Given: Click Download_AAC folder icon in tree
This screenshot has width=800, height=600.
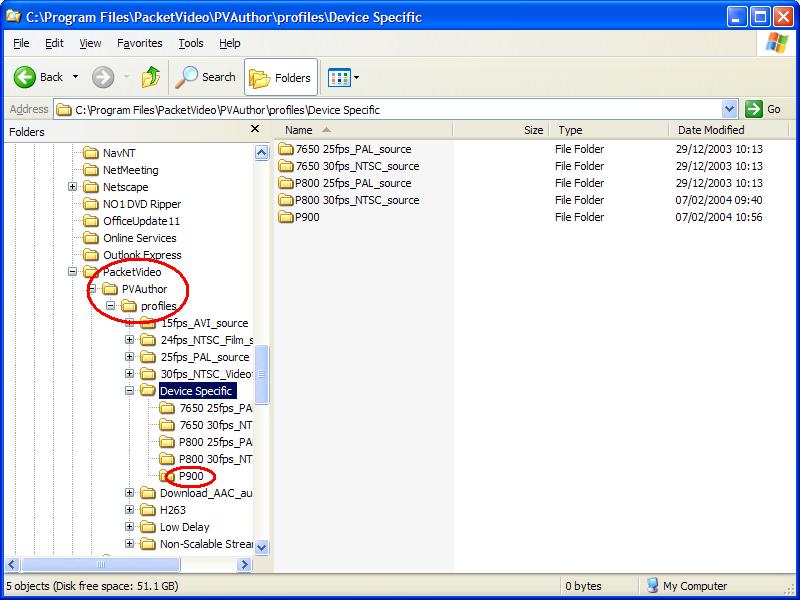Looking at the screenshot, I should point(148,493).
